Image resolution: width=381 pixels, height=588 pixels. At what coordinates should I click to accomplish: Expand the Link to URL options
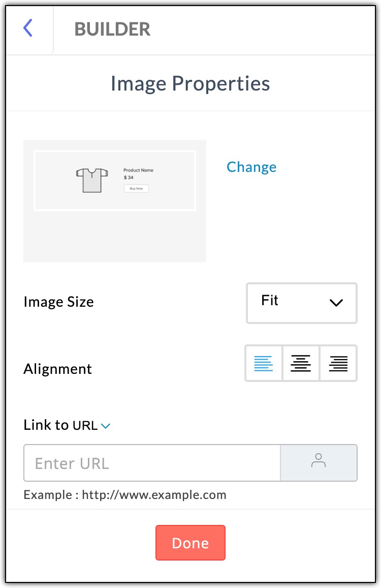[67, 425]
